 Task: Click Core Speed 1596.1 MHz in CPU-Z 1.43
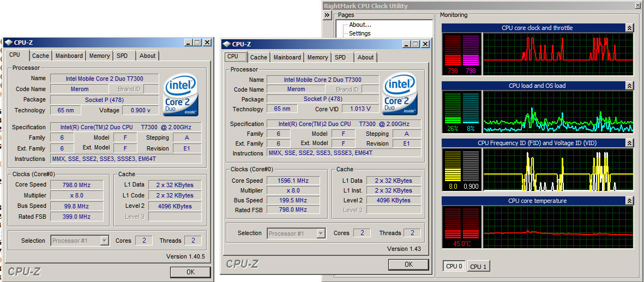pyautogui.click(x=293, y=181)
